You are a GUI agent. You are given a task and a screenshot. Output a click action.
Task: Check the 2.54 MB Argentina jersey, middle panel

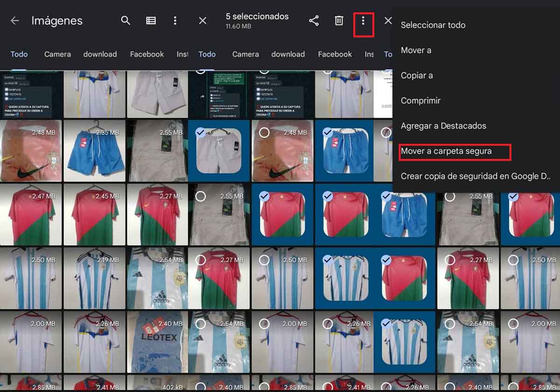coord(201,323)
